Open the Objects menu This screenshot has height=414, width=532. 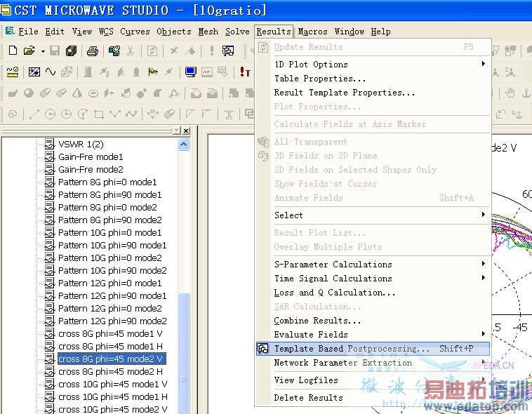(x=174, y=32)
